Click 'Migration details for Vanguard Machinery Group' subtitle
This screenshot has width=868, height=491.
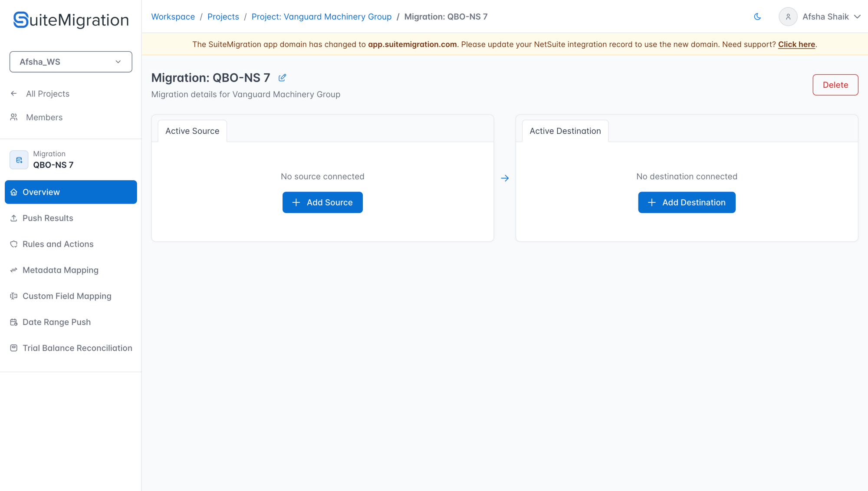246,94
